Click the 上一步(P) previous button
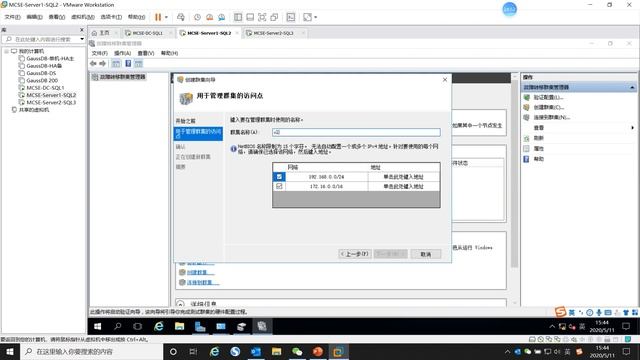The height and width of the screenshot is (360, 640). tap(355, 254)
